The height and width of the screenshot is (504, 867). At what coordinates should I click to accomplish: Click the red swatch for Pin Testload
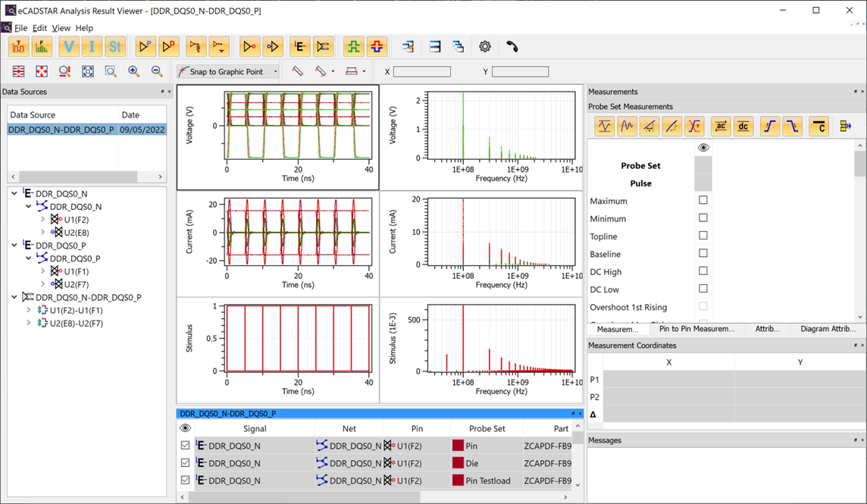(x=458, y=481)
